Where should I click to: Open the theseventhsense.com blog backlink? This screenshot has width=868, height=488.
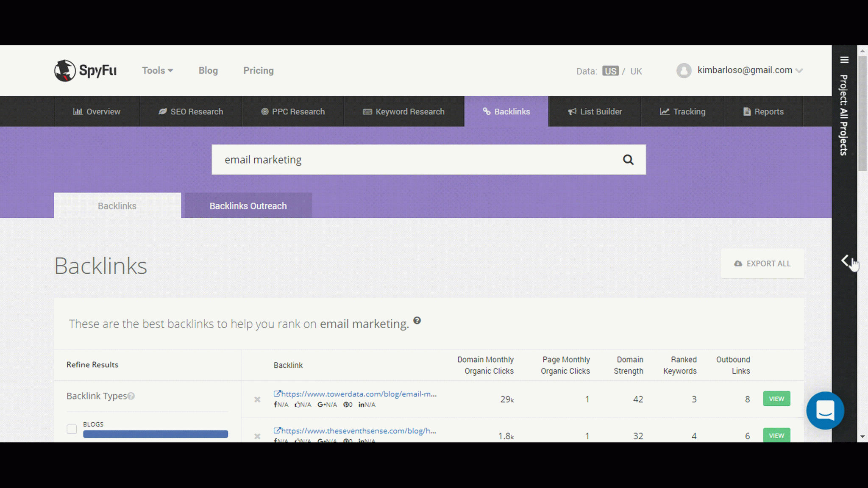click(x=359, y=431)
